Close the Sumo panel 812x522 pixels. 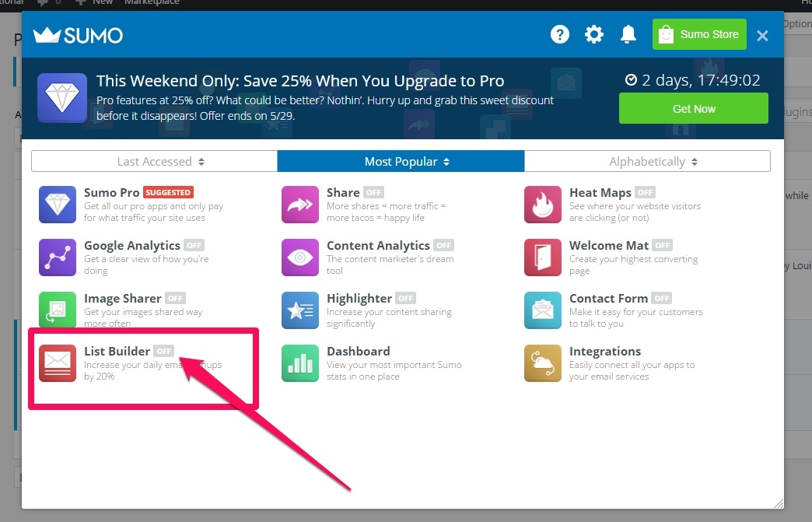tap(762, 35)
